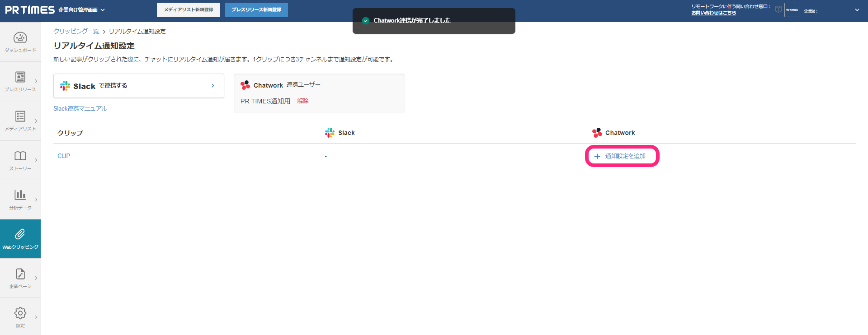Click the Slack column header label
Image resolution: width=868 pixels, height=335 pixels.
pos(347,133)
